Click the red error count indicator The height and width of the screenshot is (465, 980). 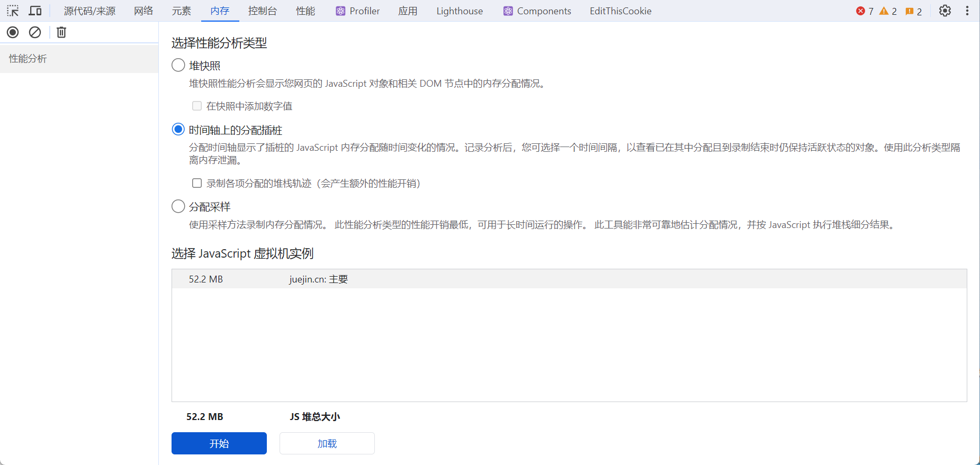(x=865, y=11)
